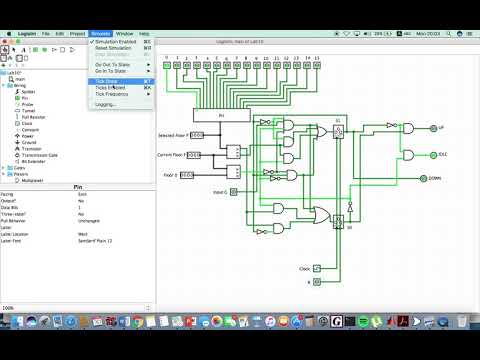Click Bit Extender in the tree
The width and height of the screenshot is (480, 360).
(33, 161)
